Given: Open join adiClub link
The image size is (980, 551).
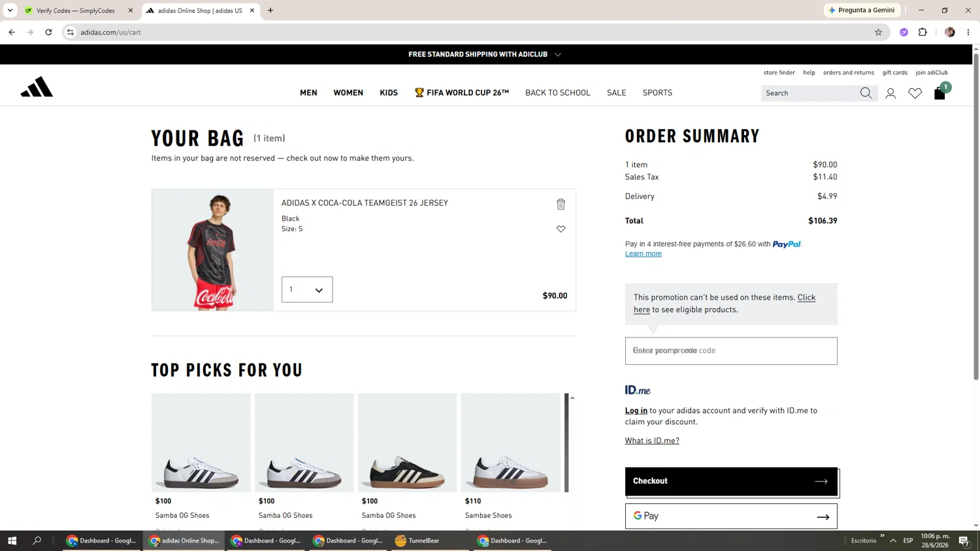Looking at the screenshot, I should (x=931, y=72).
